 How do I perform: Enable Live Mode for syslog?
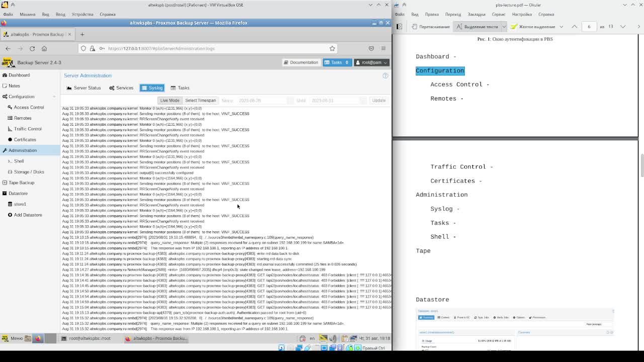click(x=170, y=101)
